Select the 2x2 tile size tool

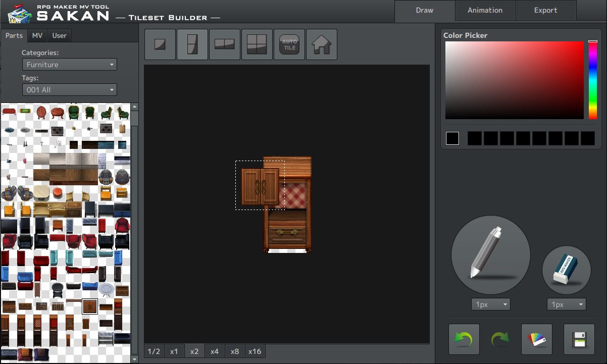257,44
